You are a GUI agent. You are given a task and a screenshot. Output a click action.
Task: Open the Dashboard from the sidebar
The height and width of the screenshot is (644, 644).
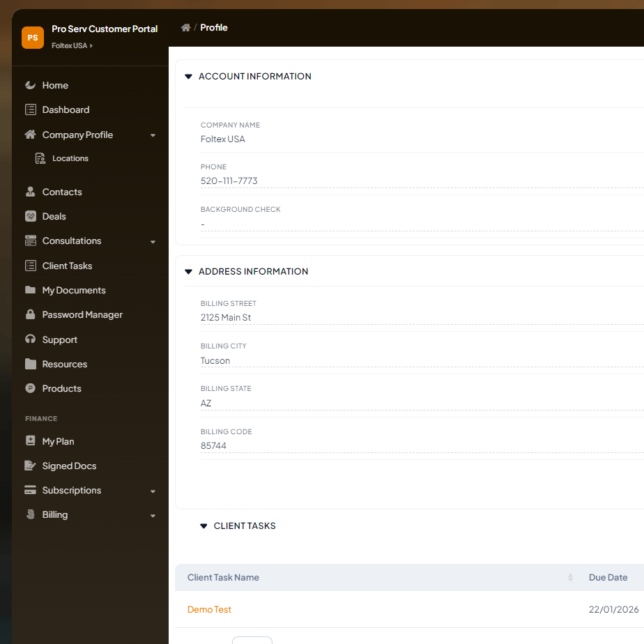tap(31, 109)
